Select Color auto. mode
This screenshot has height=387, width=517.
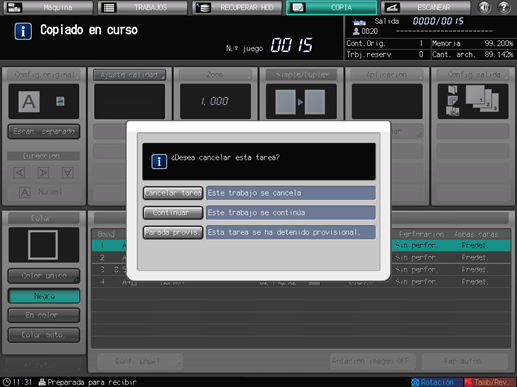[44, 335]
